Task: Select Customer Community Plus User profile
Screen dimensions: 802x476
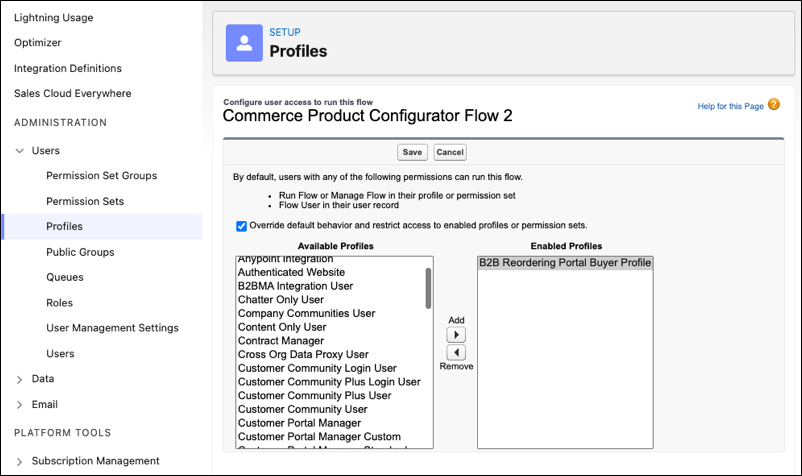Action: pos(314,396)
